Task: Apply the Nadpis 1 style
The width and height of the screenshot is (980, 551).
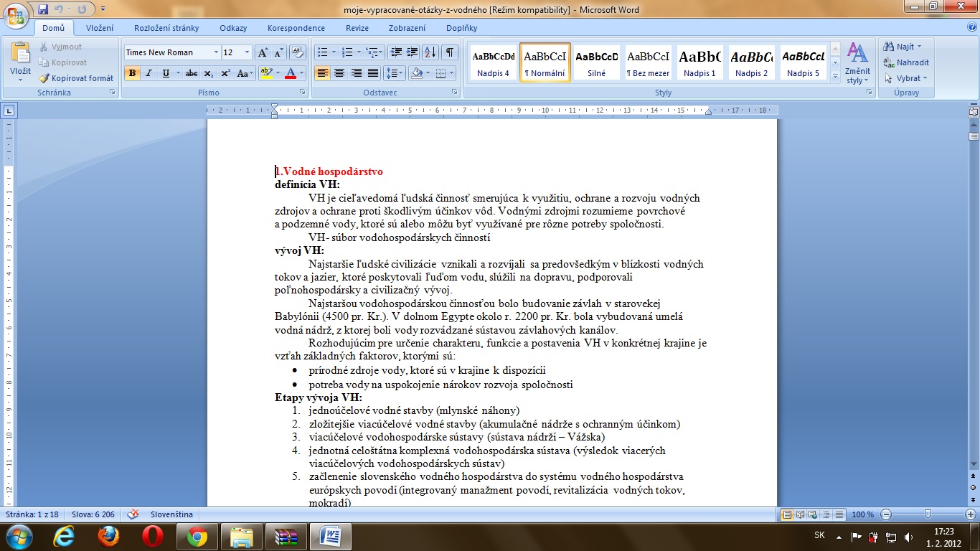Action: (x=699, y=62)
